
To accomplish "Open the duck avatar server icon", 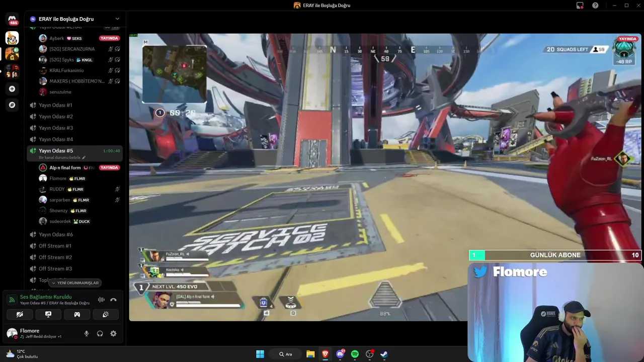I will click(x=12, y=38).
